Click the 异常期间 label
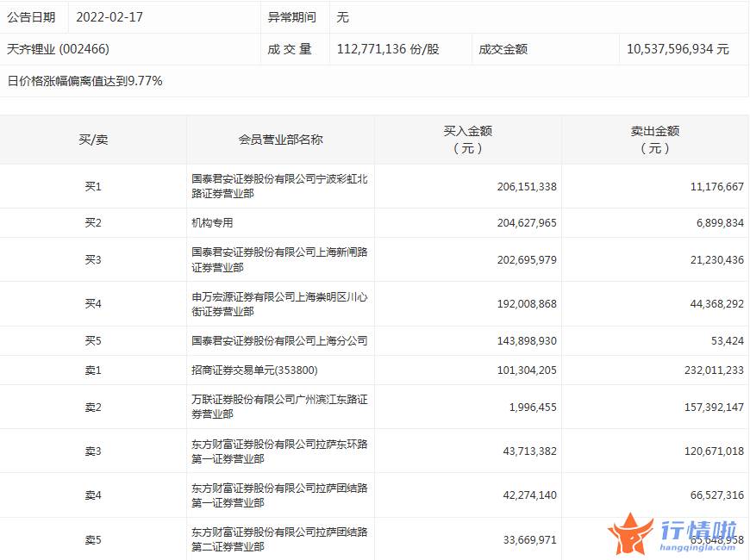 click(x=291, y=17)
